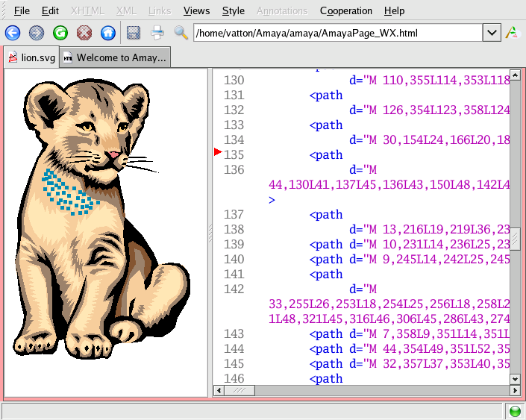Open the Style menu

pos(233,11)
